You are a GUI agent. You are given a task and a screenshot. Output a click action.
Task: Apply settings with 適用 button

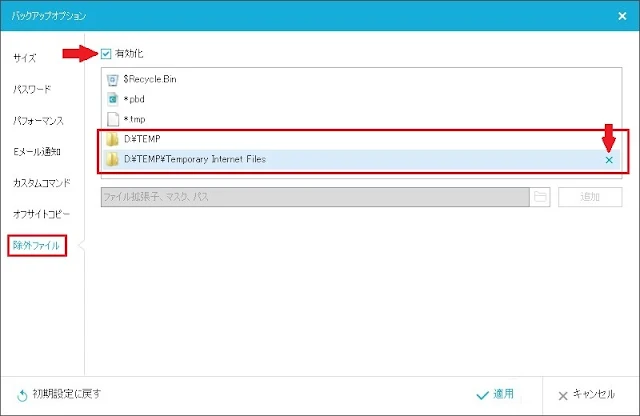(495, 394)
